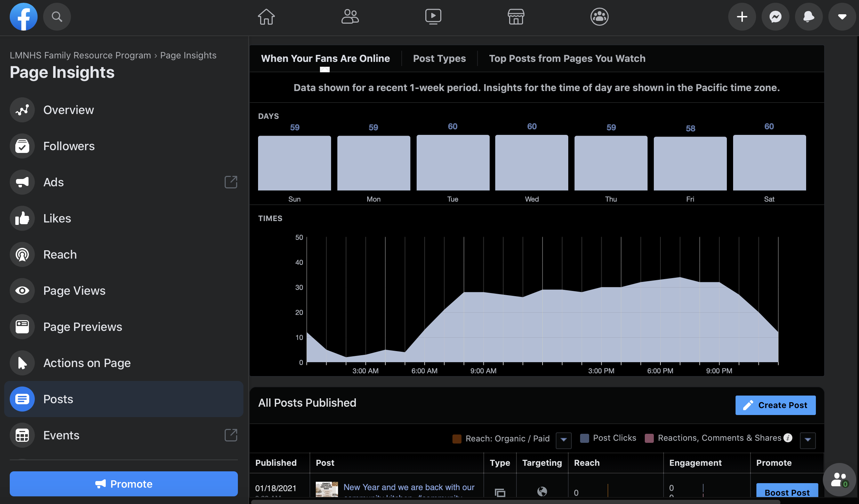Open the 'New Year and we are back' post link
Viewport: 859px width, 504px height.
click(x=409, y=487)
